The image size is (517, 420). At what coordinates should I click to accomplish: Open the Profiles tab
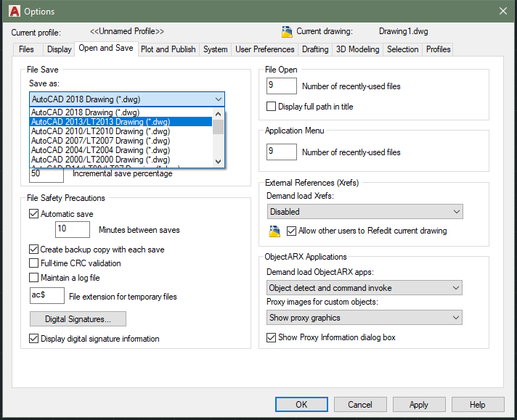click(438, 49)
